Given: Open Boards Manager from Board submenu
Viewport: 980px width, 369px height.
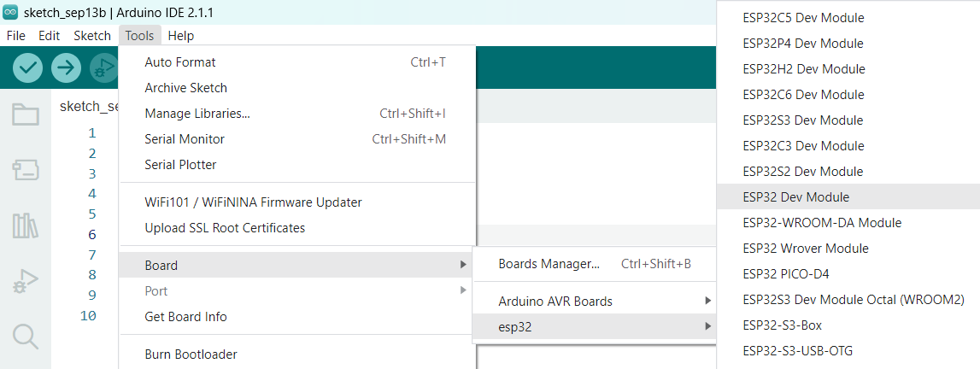Looking at the screenshot, I should tap(595, 264).
